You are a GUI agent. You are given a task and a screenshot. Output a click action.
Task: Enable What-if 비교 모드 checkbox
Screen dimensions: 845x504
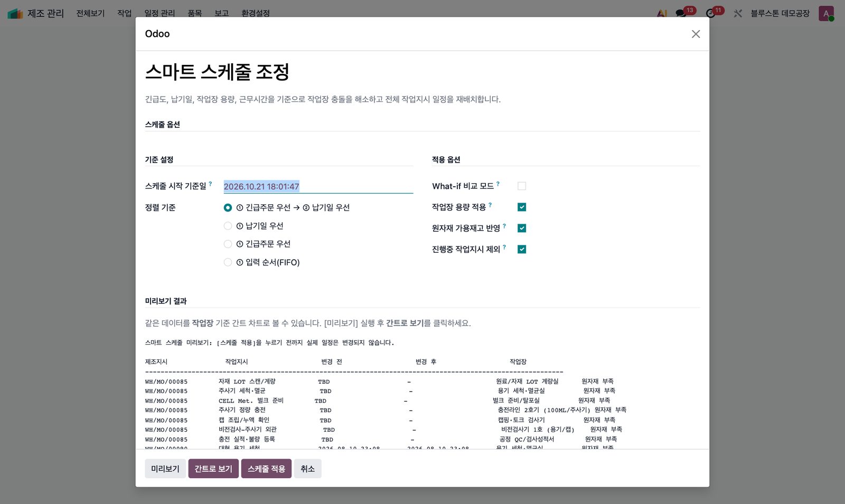click(522, 186)
